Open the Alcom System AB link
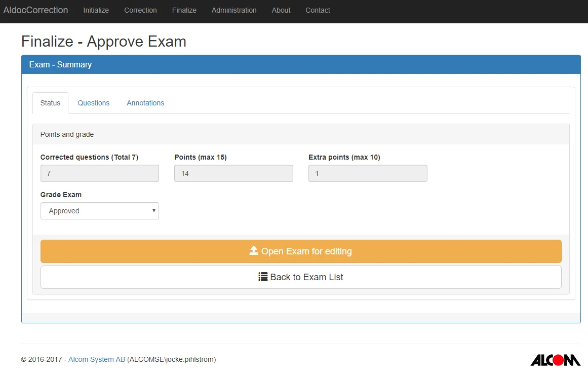 [x=97, y=359]
